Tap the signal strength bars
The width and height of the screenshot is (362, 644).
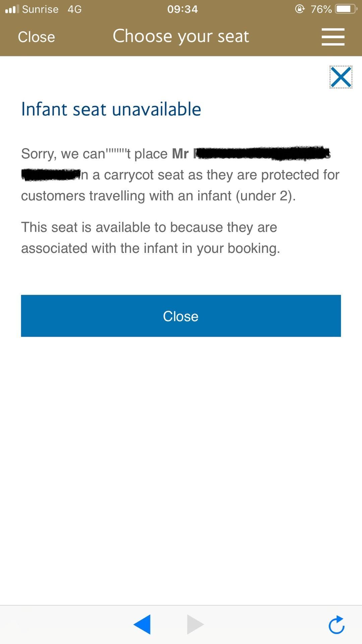[x=12, y=9]
